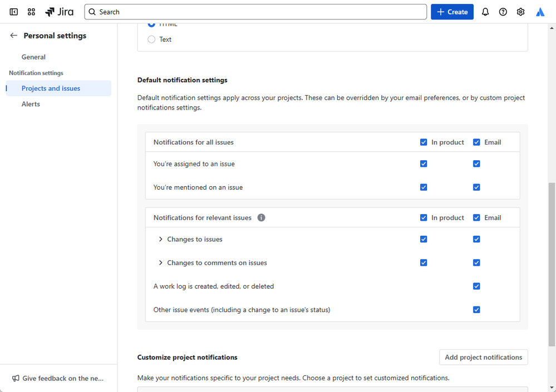Open the Atlassian profile avatar menu
Viewport: 556px width, 392px height.
[x=540, y=12]
